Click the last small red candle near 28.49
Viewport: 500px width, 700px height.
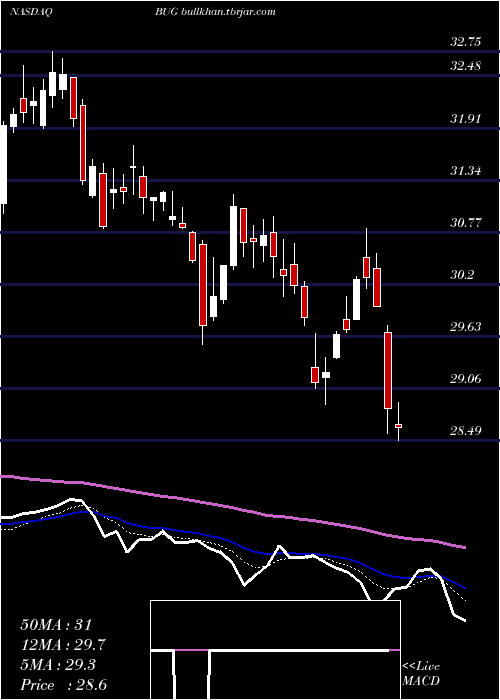(x=398, y=426)
